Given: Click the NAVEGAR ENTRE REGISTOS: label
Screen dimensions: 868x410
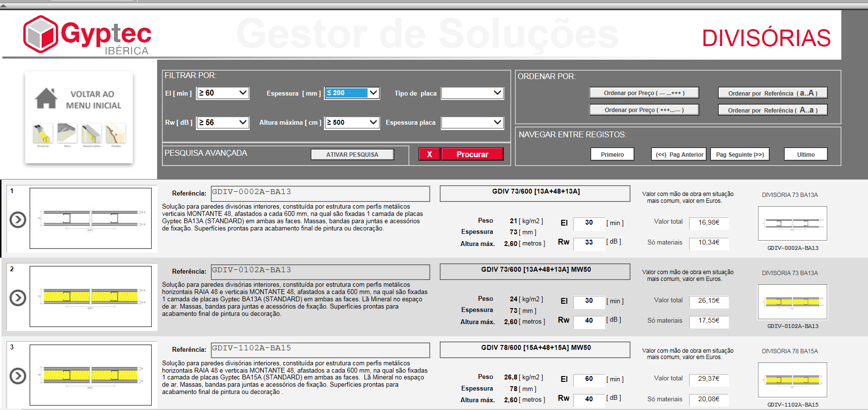Looking at the screenshot, I should [x=573, y=134].
